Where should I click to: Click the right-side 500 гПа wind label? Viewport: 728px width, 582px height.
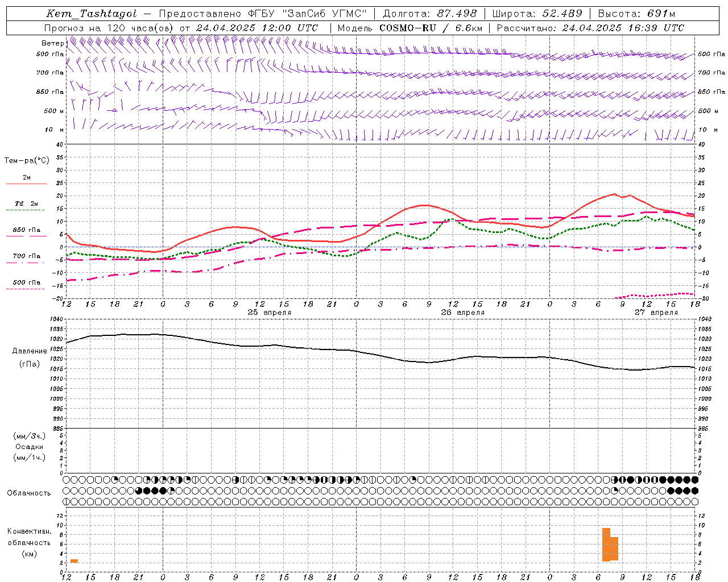(712, 54)
